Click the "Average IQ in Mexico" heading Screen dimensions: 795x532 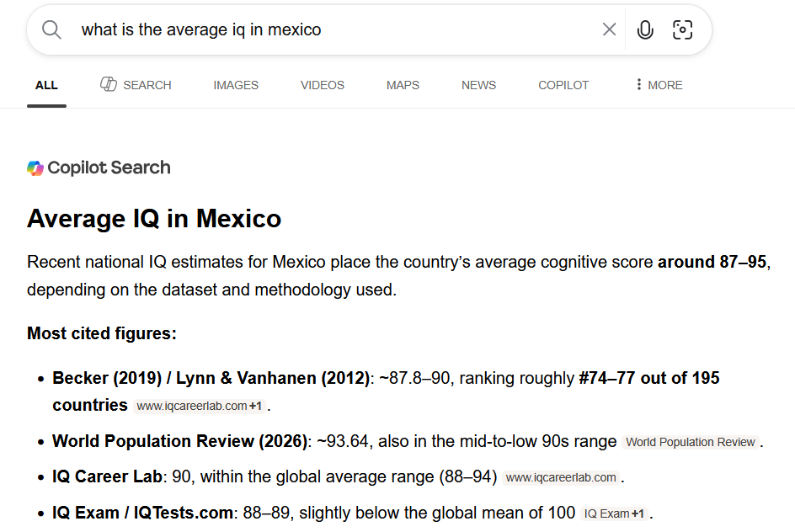pyautogui.click(x=154, y=218)
